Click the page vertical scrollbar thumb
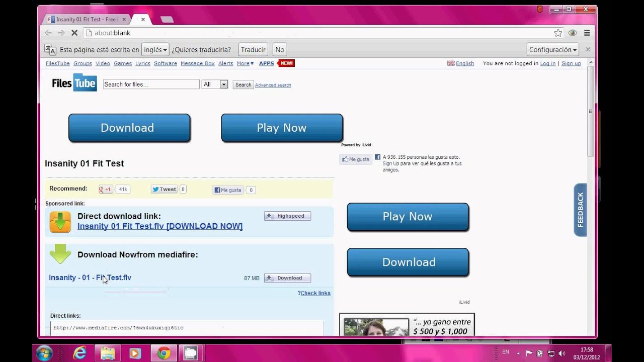Image resolution: width=644 pixels, height=362 pixels. pos(591,112)
